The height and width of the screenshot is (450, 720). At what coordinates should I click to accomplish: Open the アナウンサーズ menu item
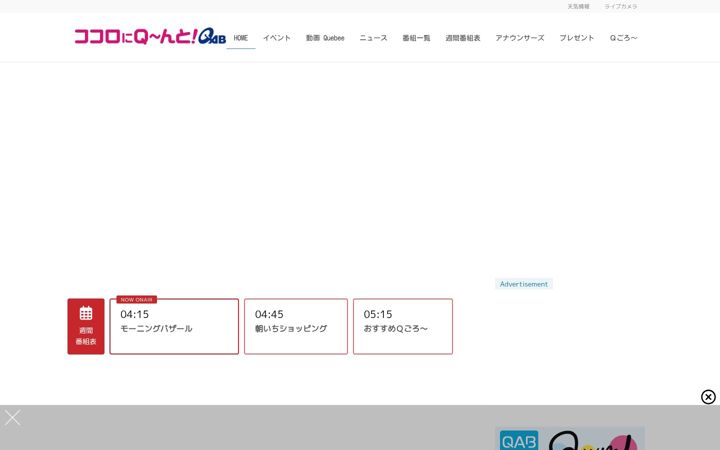tap(520, 38)
